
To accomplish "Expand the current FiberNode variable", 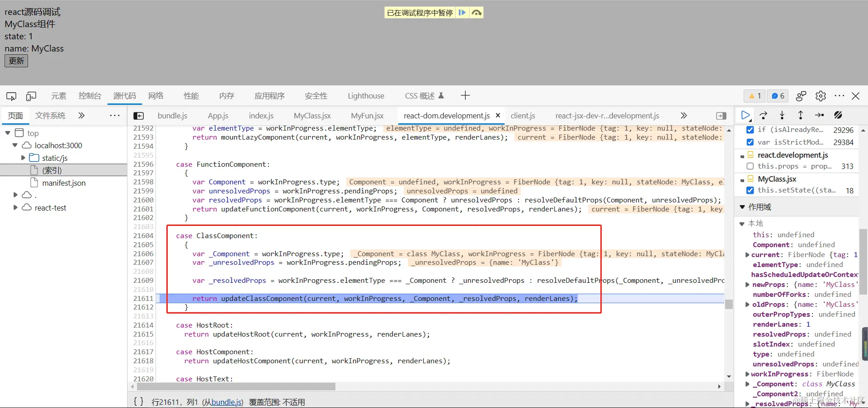I will (x=747, y=255).
